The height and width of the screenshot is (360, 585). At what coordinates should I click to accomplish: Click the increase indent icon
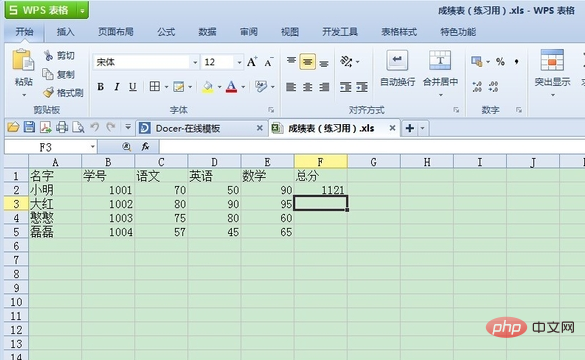[362, 87]
